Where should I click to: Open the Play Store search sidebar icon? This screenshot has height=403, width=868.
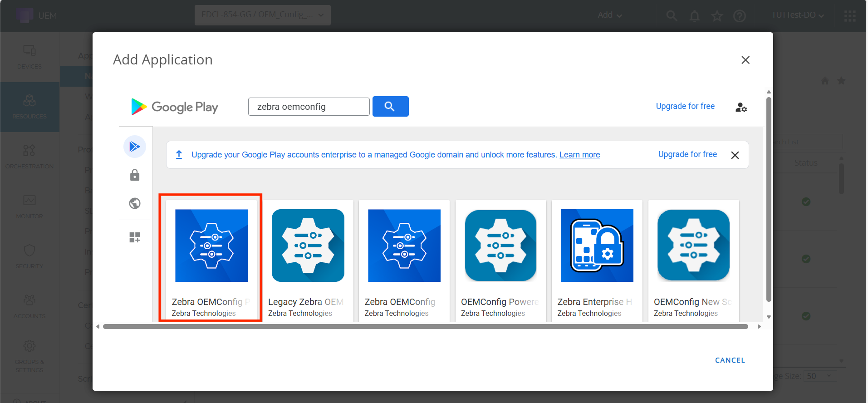pos(135,147)
